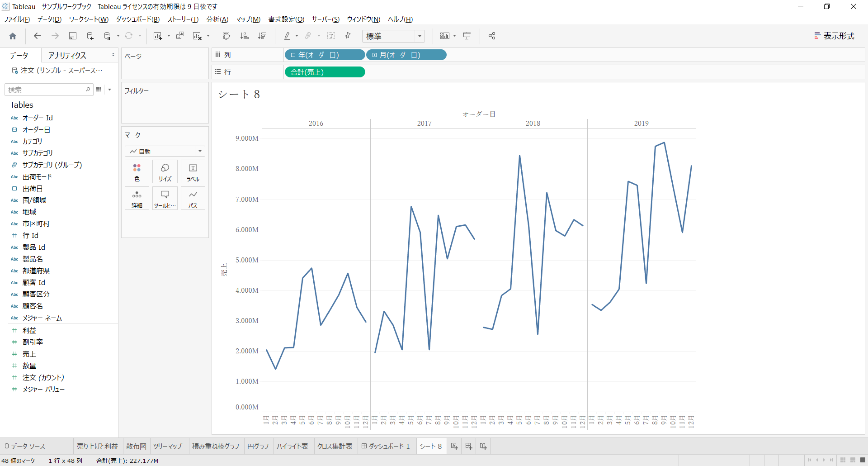The height and width of the screenshot is (466, 868).
Task: Duplicate the current sheet icon
Action: [x=180, y=36]
